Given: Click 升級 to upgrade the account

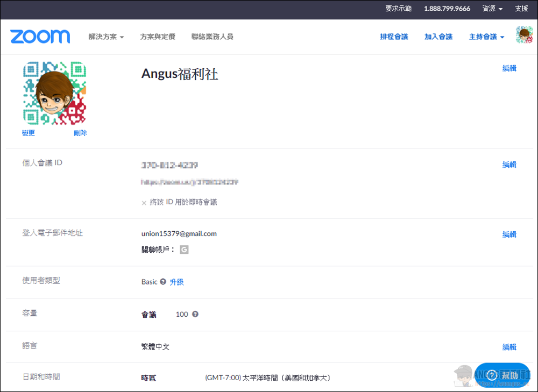Looking at the screenshot, I should pos(176,282).
